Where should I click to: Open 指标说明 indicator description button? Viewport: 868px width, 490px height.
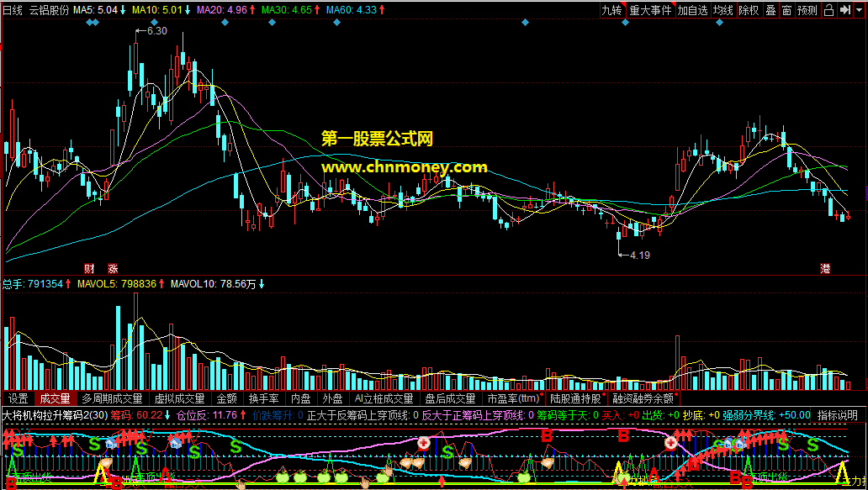point(838,415)
